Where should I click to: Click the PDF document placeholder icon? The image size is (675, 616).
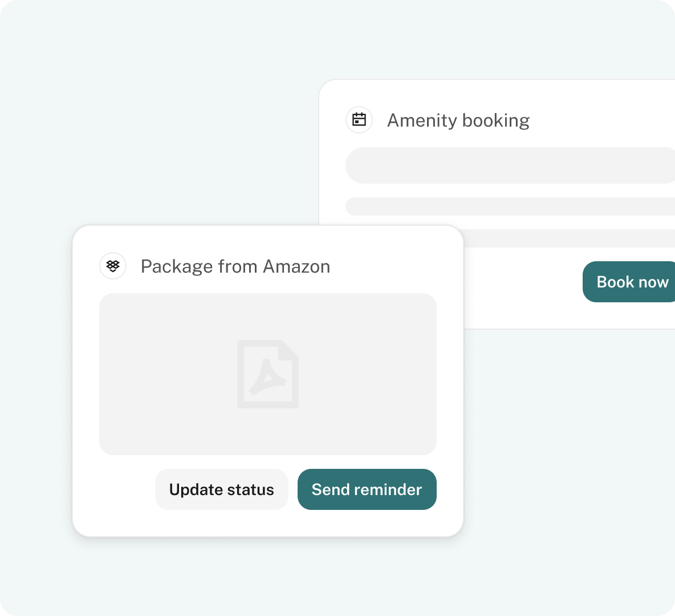tap(268, 374)
